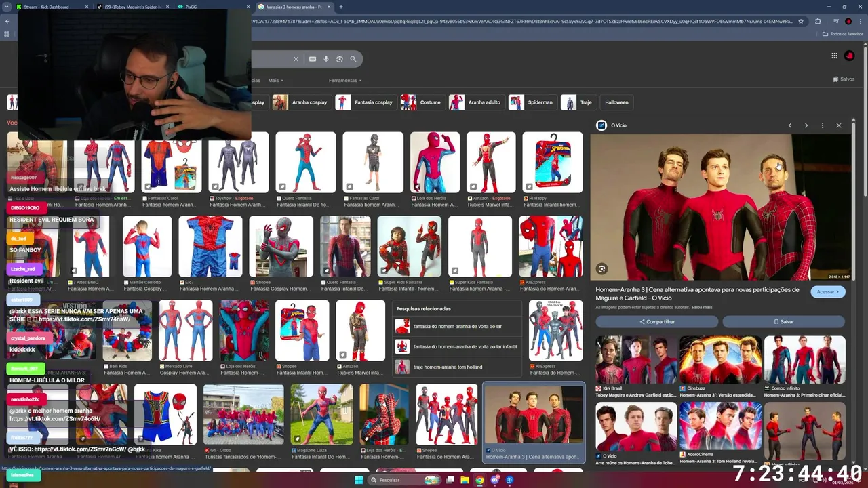This screenshot has width=868, height=488.
Task: Click the Acessar button
Action: [x=828, y=292]
